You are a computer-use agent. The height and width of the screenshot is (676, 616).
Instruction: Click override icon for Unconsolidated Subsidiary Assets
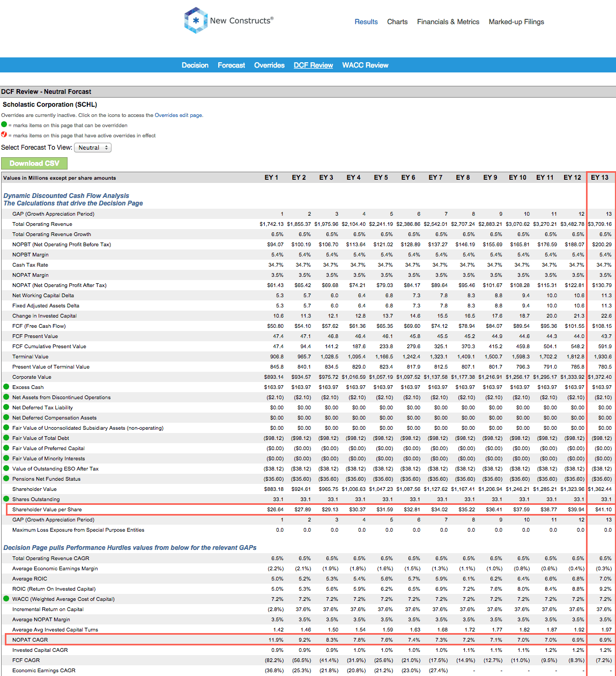click(6, 428)
